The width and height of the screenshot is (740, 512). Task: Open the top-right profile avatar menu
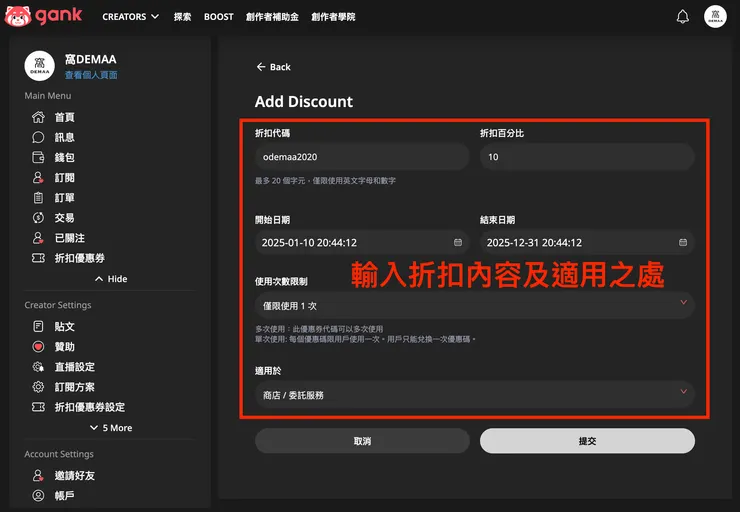tap(715, 17)
